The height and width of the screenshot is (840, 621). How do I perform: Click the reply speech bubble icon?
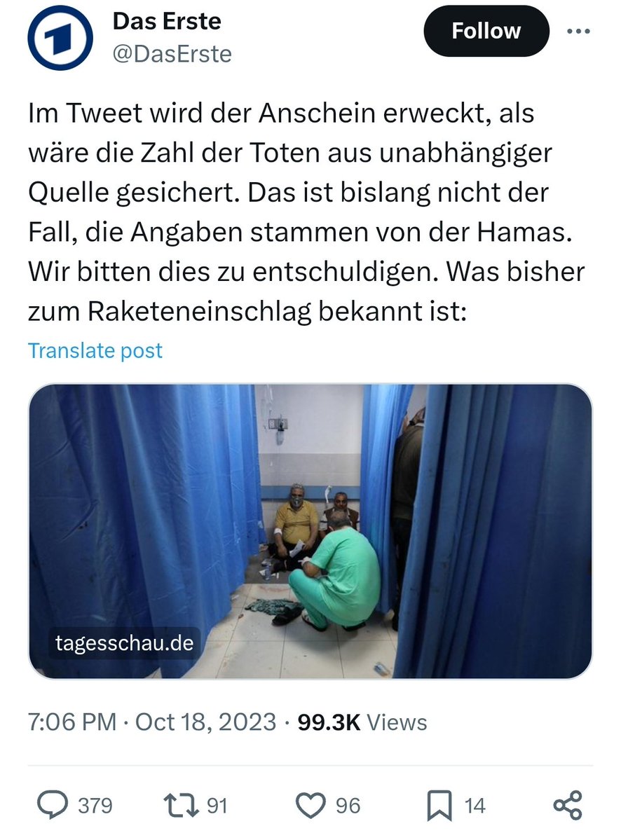(x=53, y=805)
